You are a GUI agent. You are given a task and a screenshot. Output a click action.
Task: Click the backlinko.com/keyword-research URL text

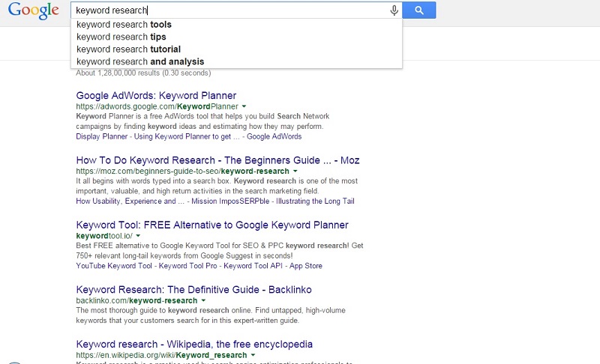(x=136, y=300)
